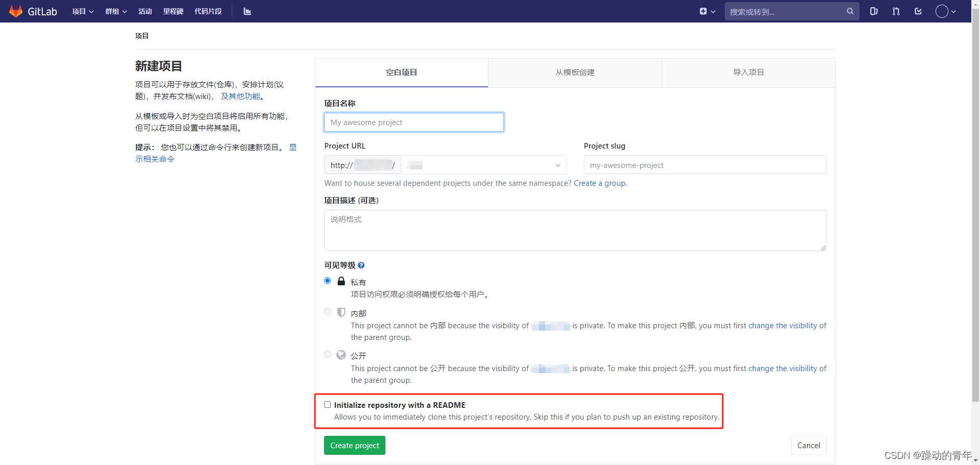Focus the 项目描述 textarea
The height and width of the screenshot is (465, 980).
click(575, 230)
